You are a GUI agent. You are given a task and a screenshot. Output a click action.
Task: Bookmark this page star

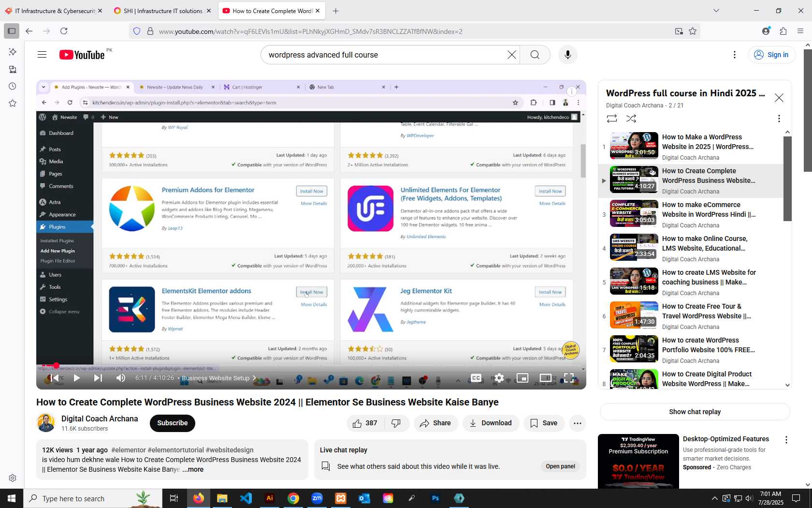[693, 31]
